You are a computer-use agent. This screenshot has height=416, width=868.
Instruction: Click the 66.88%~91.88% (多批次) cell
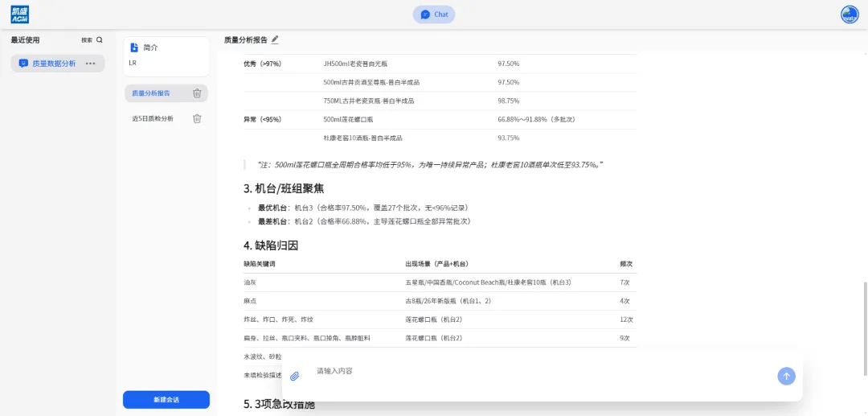tap(538, 119)
